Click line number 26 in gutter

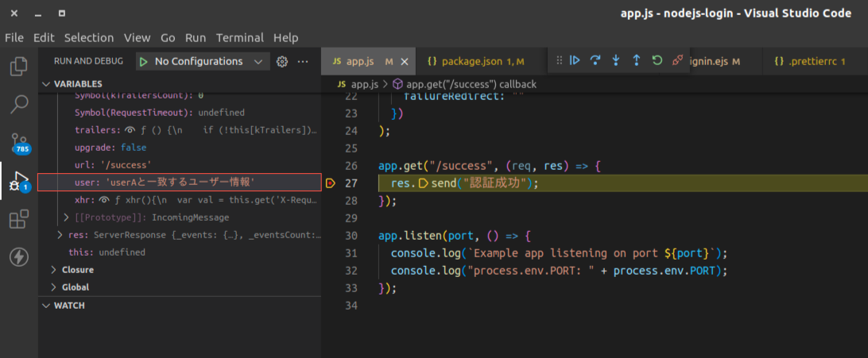pos(351,166)
